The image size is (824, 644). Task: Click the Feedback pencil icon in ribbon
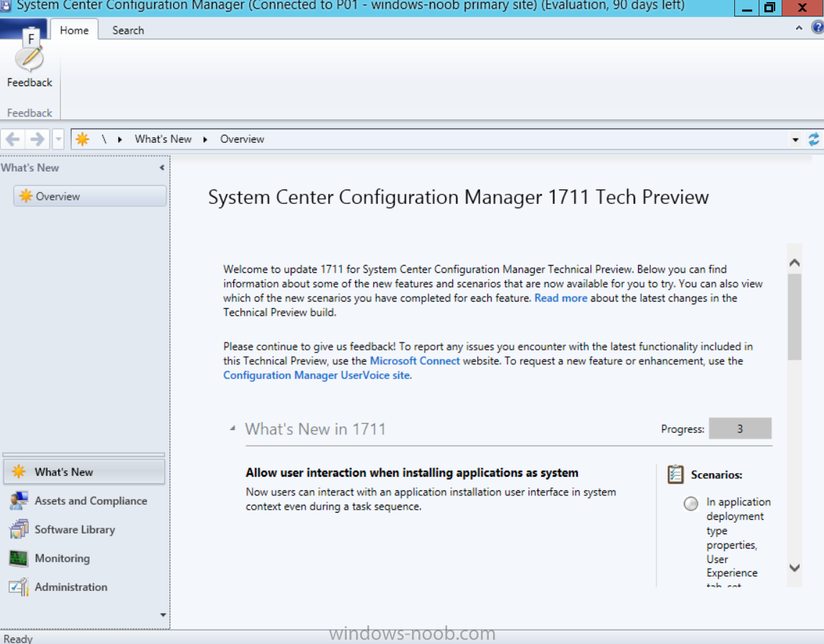click(29, 59)
